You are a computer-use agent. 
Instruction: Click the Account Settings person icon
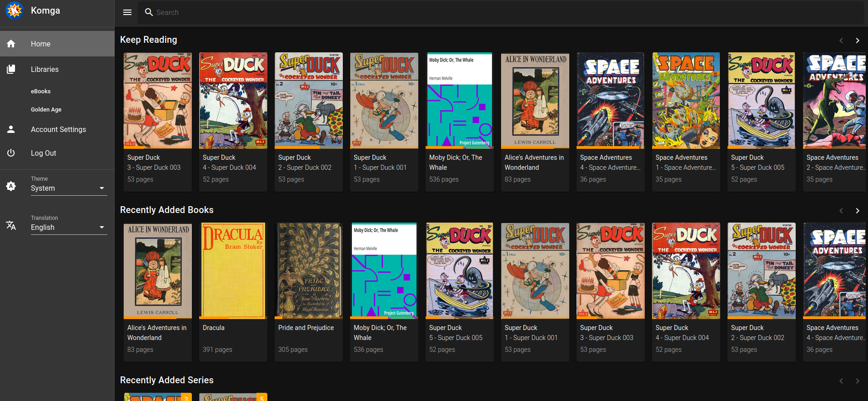(11, 129)
